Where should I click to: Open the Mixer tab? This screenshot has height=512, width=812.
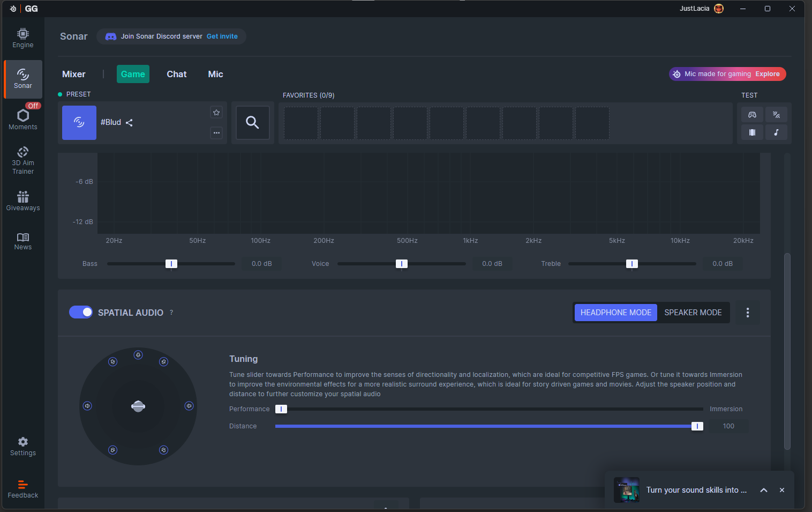click(x=74, y=74)
